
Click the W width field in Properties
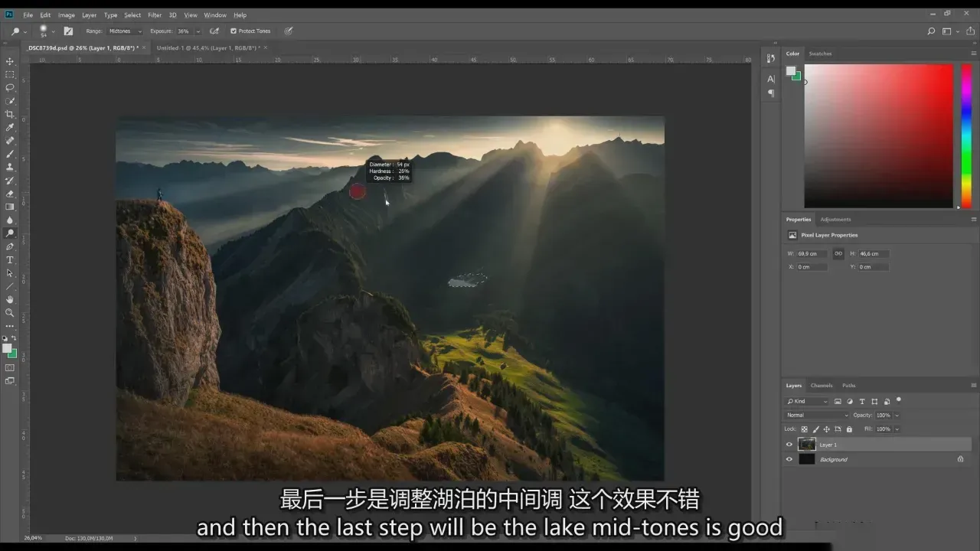click(812, 253)
